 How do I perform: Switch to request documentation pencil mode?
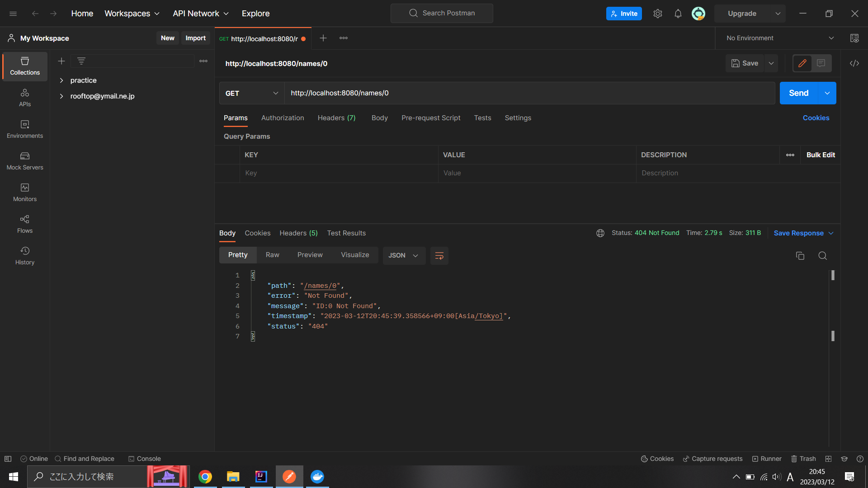pos(802,63)
